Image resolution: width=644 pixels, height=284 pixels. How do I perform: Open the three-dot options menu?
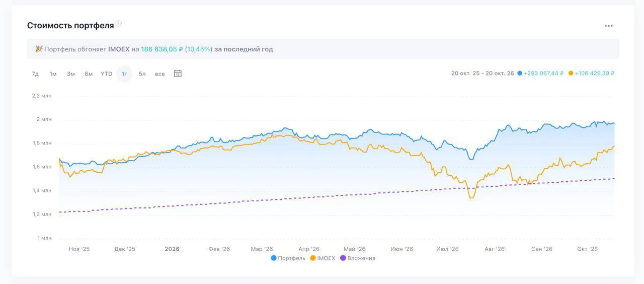pos(609,26)
